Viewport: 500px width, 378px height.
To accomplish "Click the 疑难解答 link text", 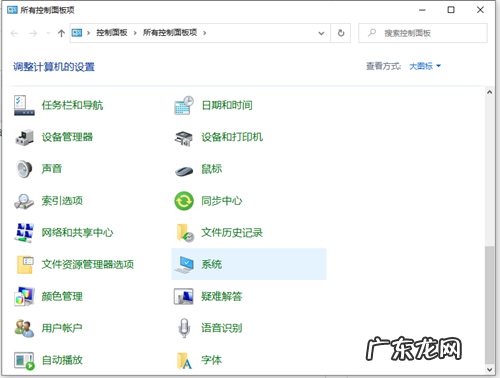I will tap(222, 296).
